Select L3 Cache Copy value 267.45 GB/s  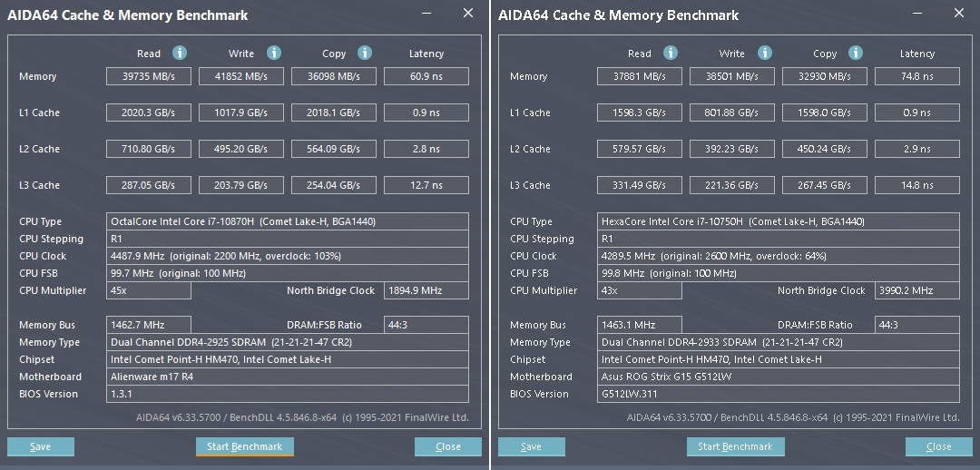(824, 185)
